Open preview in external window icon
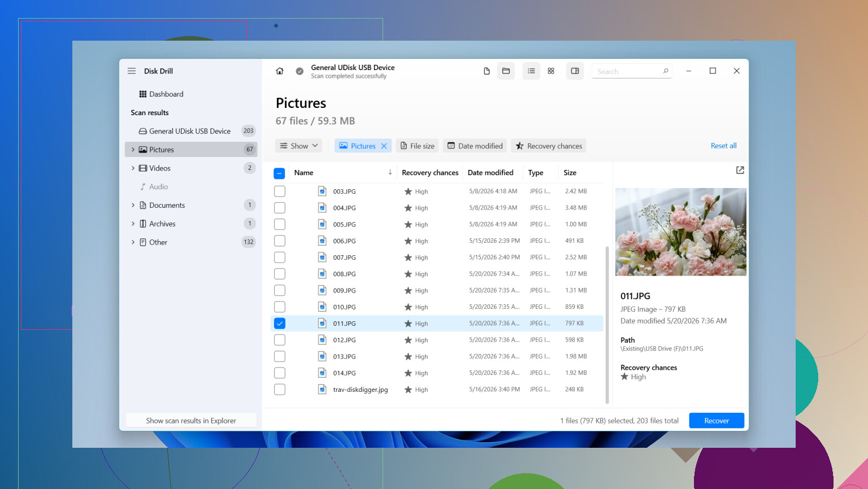868x489 pixels. coord(740,170)
